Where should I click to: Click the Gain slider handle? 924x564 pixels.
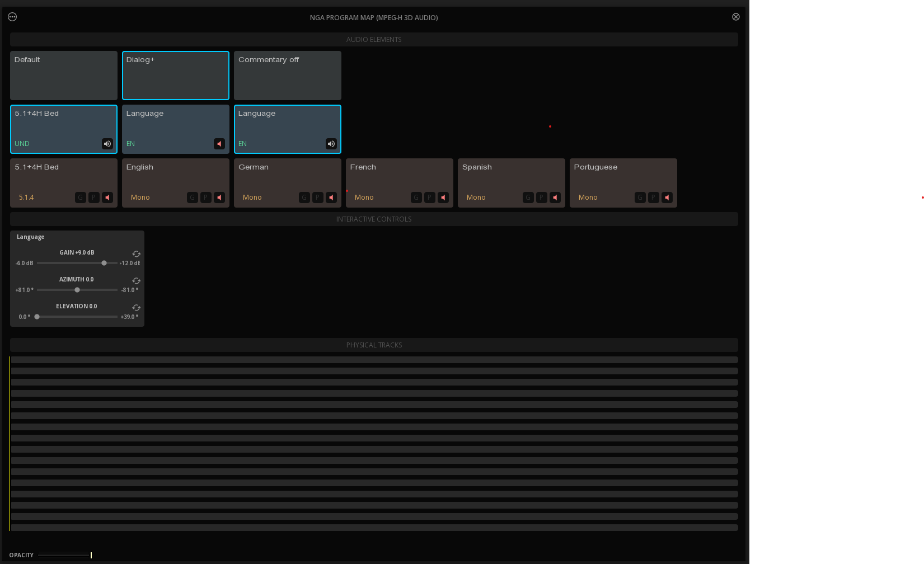104,263
